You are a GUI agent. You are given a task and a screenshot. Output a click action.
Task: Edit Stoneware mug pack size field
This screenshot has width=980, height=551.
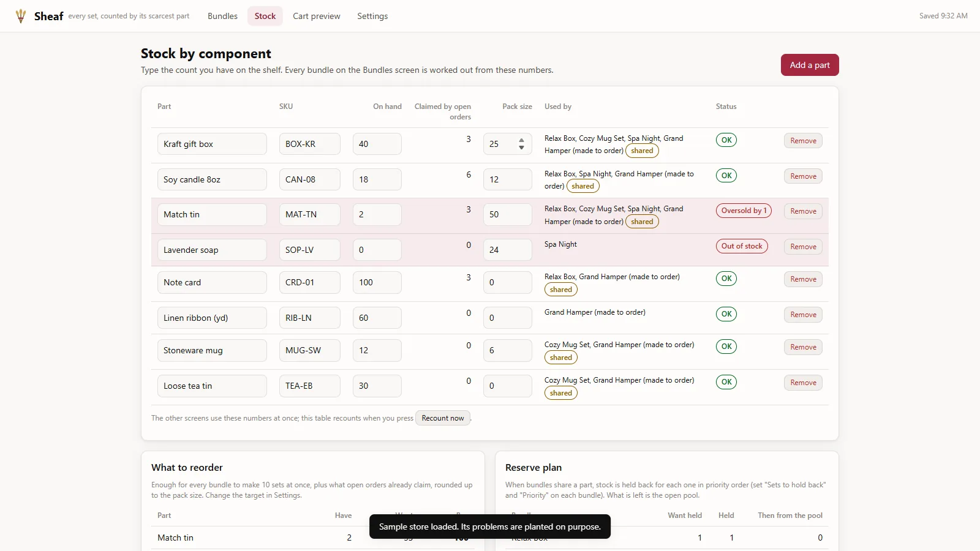(x=508, y=350)
